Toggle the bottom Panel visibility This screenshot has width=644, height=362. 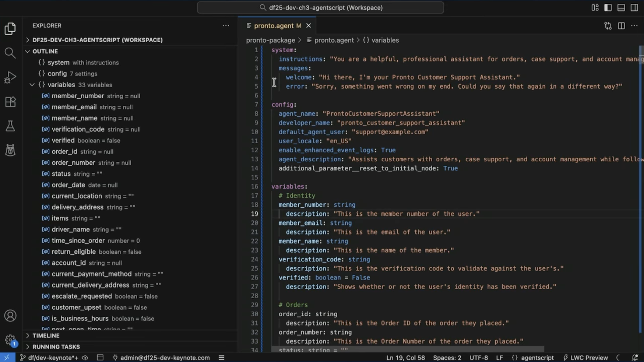[621, 7]
